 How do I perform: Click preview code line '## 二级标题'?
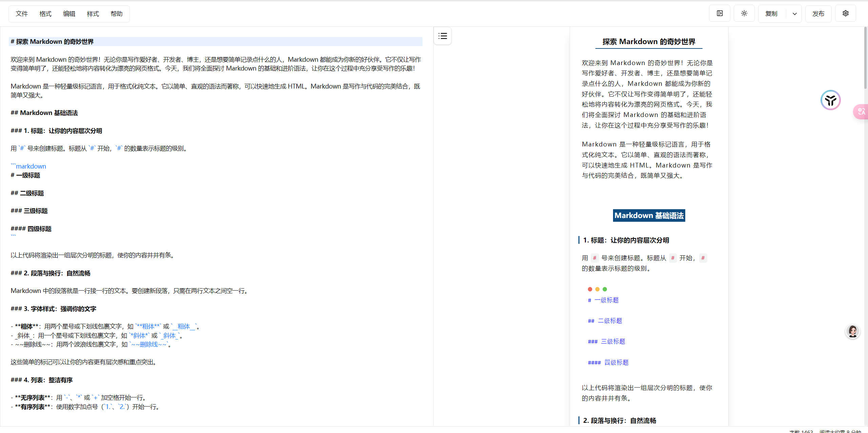tap(605, 321)
